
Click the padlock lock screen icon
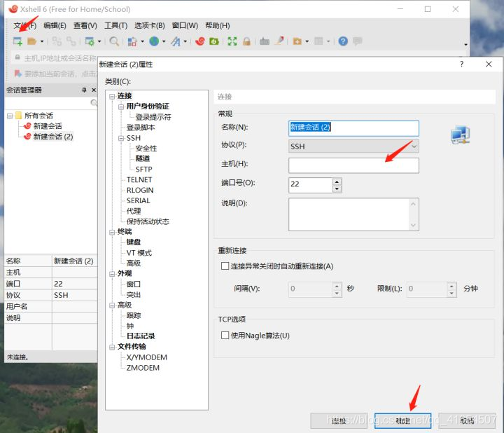(246, 41)
